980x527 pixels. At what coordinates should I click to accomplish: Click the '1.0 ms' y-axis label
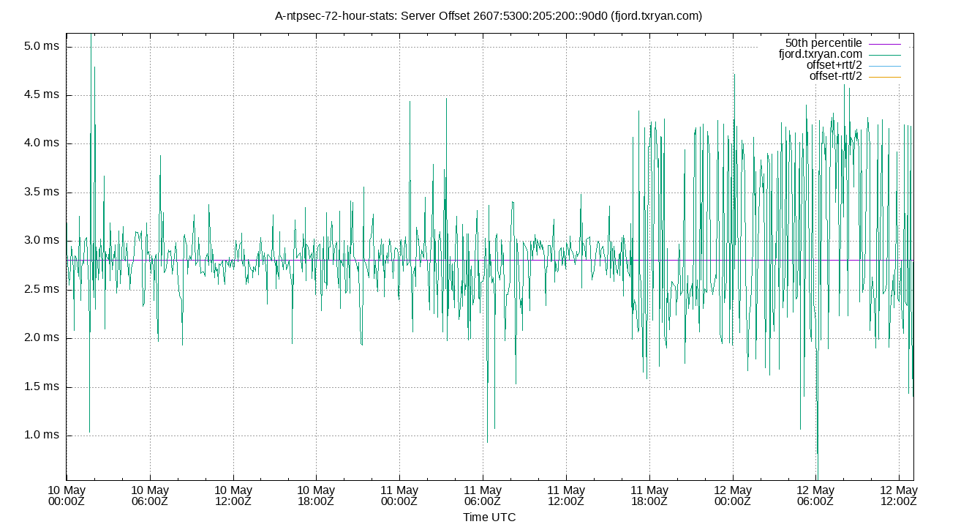coord(41,435)
